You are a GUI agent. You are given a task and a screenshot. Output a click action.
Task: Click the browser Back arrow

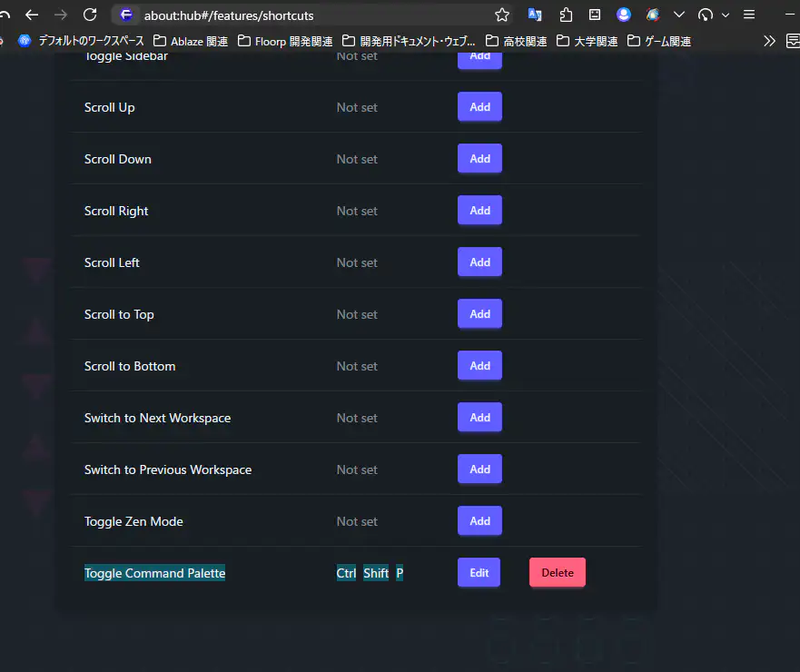pyautogui.click(x=32, y=15)
